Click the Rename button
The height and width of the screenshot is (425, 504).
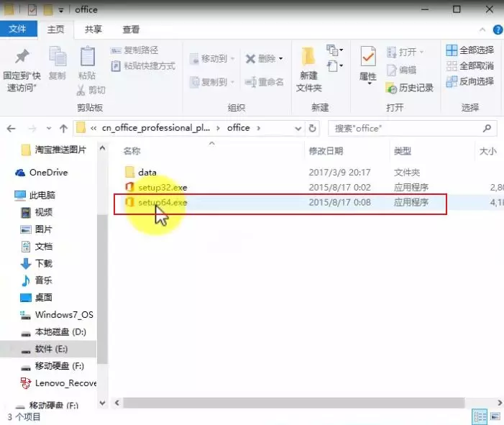tap(264, 82)
